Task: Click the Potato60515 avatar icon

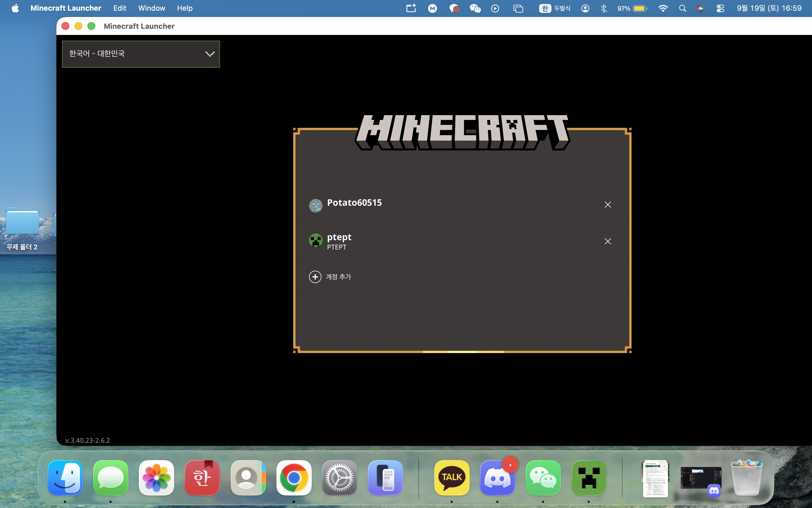Action: pos(315,206)
